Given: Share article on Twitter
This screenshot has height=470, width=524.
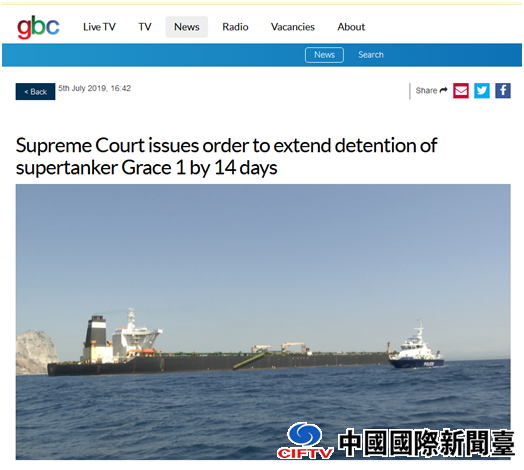Looking at the screenshot, I should click(482, 91).
